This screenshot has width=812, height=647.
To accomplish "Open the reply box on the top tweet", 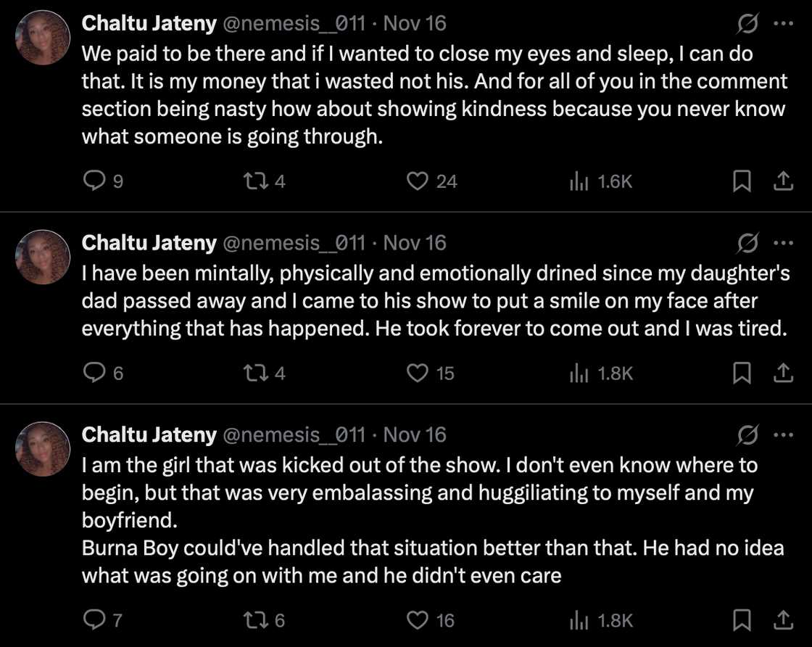I will (96, 181).
